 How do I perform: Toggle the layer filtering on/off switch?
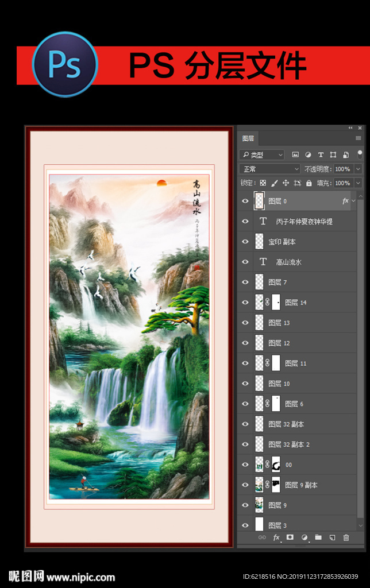click(360, 154)
